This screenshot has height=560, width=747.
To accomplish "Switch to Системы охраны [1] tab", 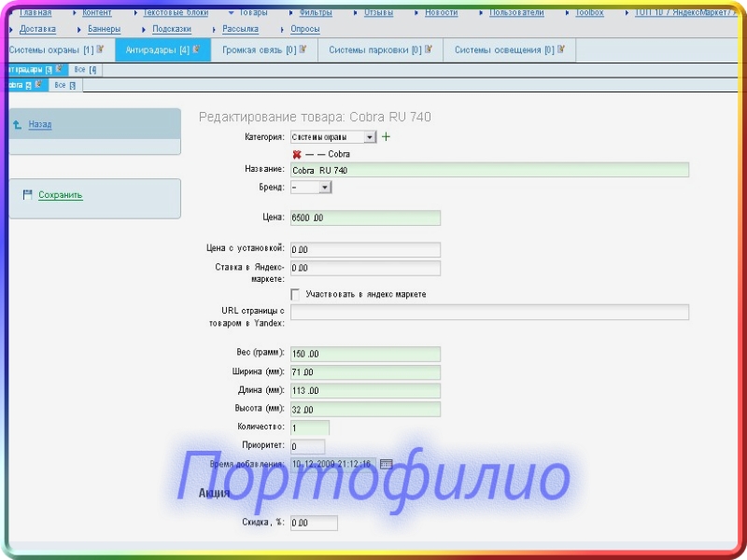I will click(62, 50).
